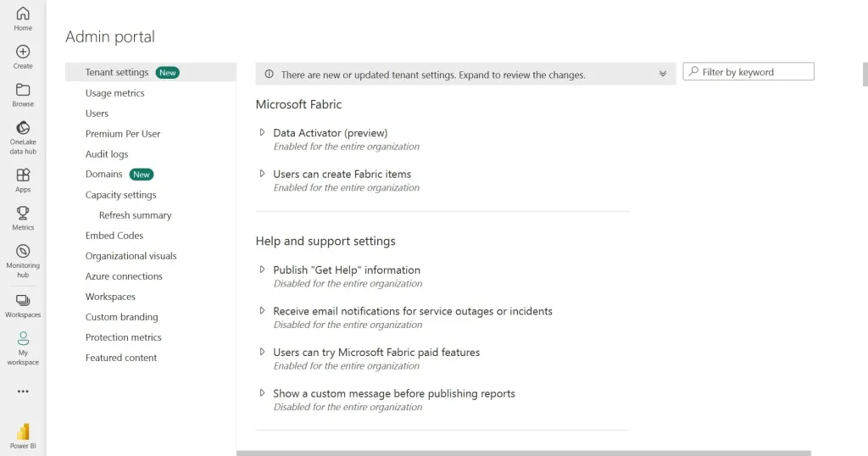Open OneLake data hub
Viewport: 868px width, 456px height.
click(23, 138)
